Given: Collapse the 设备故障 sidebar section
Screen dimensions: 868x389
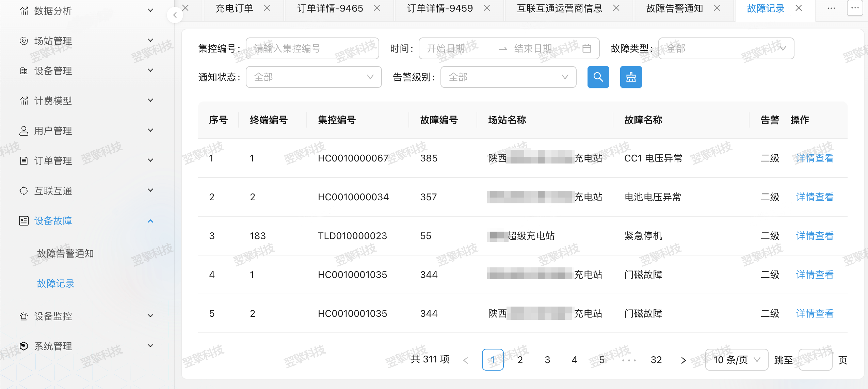Looking at the screenshot, I should (x=150, y=221).
